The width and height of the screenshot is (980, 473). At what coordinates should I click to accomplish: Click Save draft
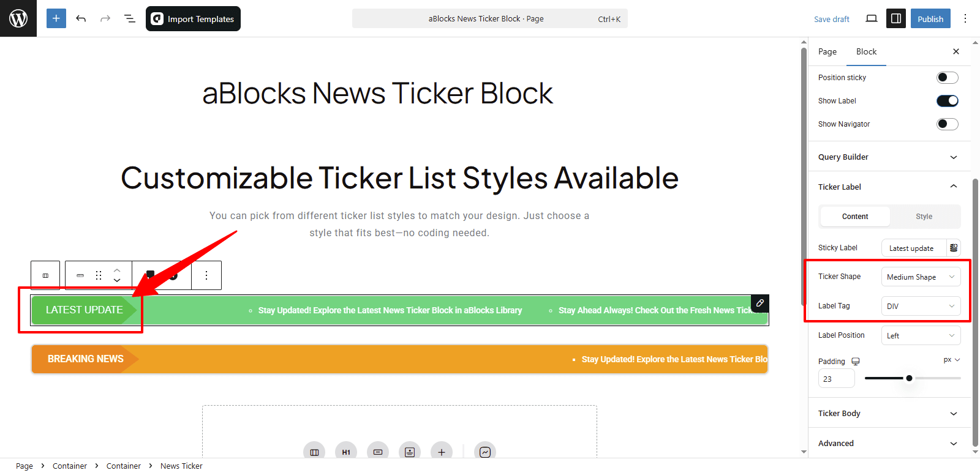click(831, 19)
